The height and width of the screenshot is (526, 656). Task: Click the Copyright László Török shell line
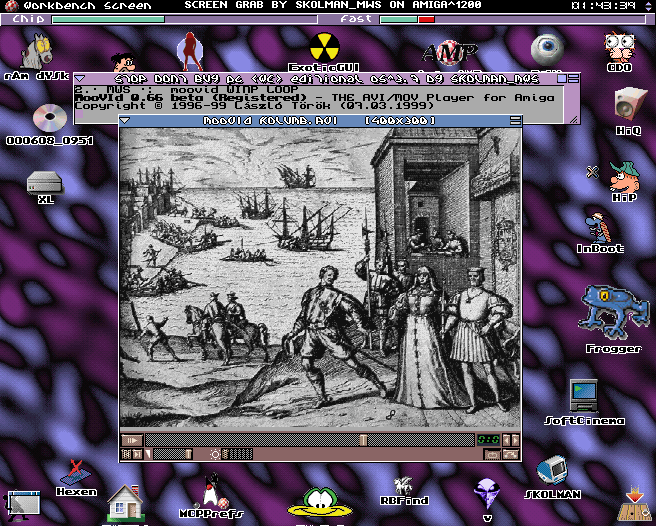tap(254, 106)
